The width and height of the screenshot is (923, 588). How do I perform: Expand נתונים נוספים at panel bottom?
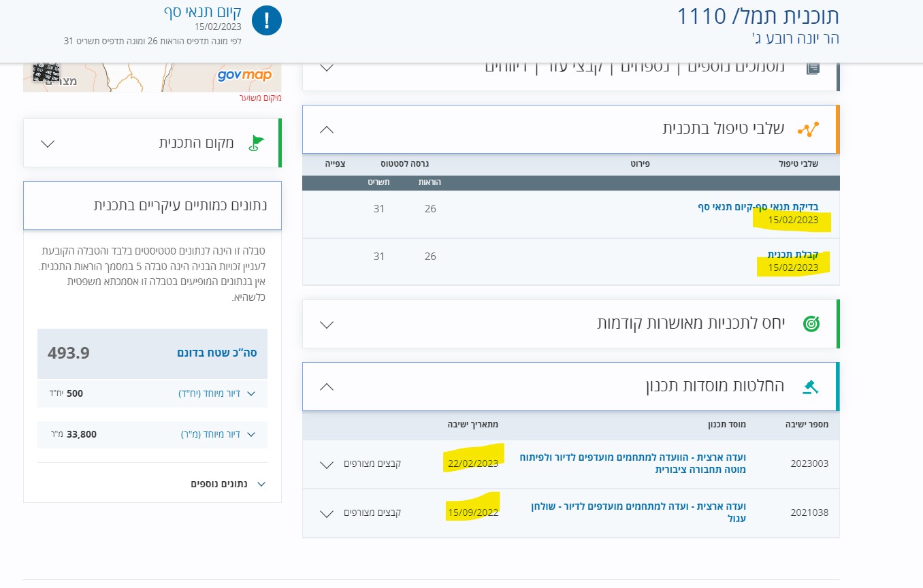click(x=261, y=483)
